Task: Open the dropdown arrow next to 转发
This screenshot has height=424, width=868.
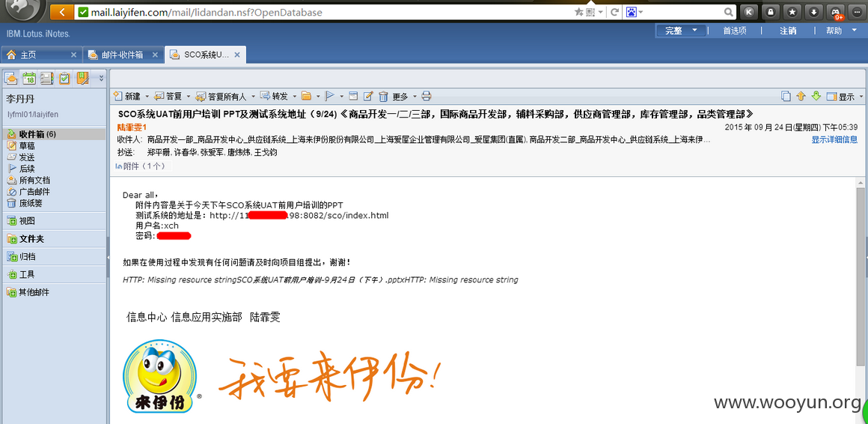Action: tap(295, 97)
